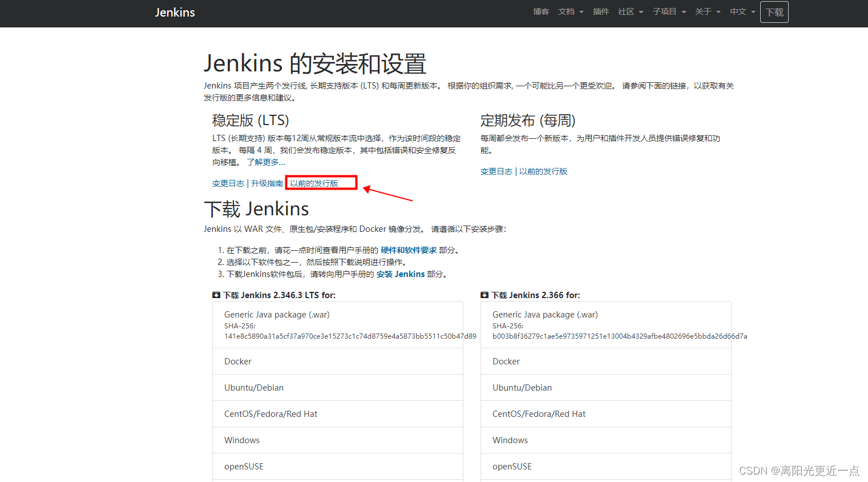Open weekly 以前的发行版 link

point(543,171)
